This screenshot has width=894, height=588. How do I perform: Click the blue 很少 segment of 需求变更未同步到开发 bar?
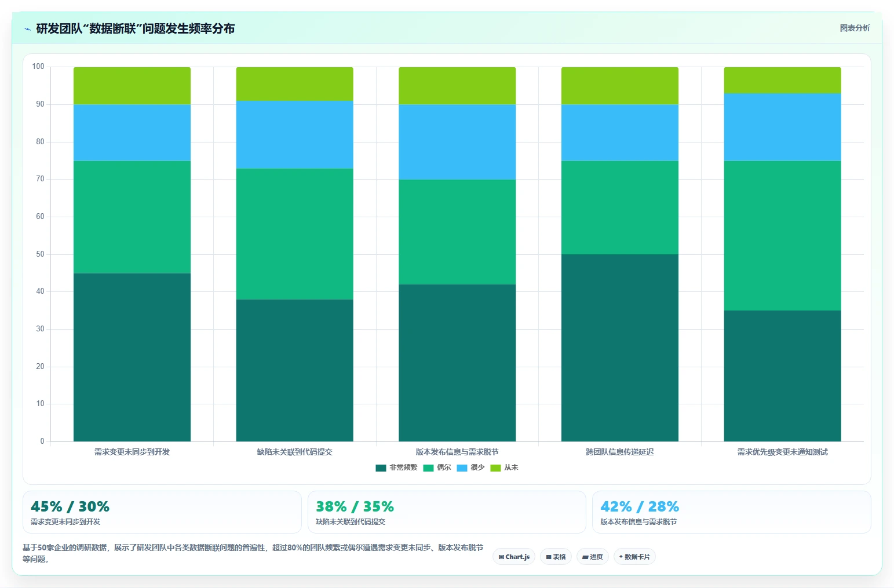click(132, 133)
